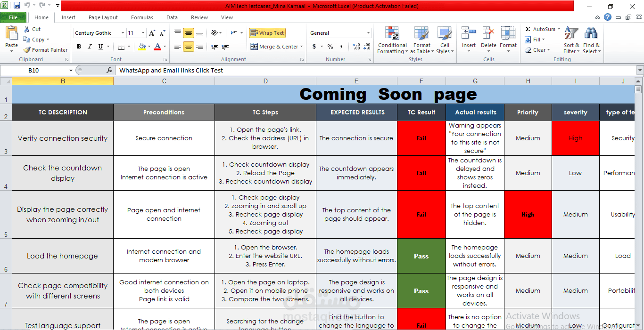Open the File tab

click(x=13, y=17)
